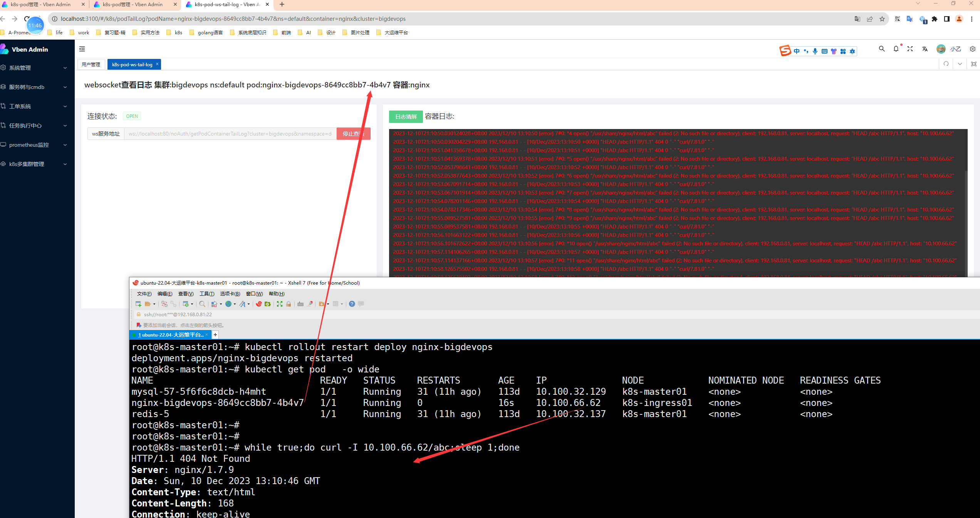The width and height of the screenshot is (980, 518).
Task: Click the language translate icon in header
Action: (925, 49)
